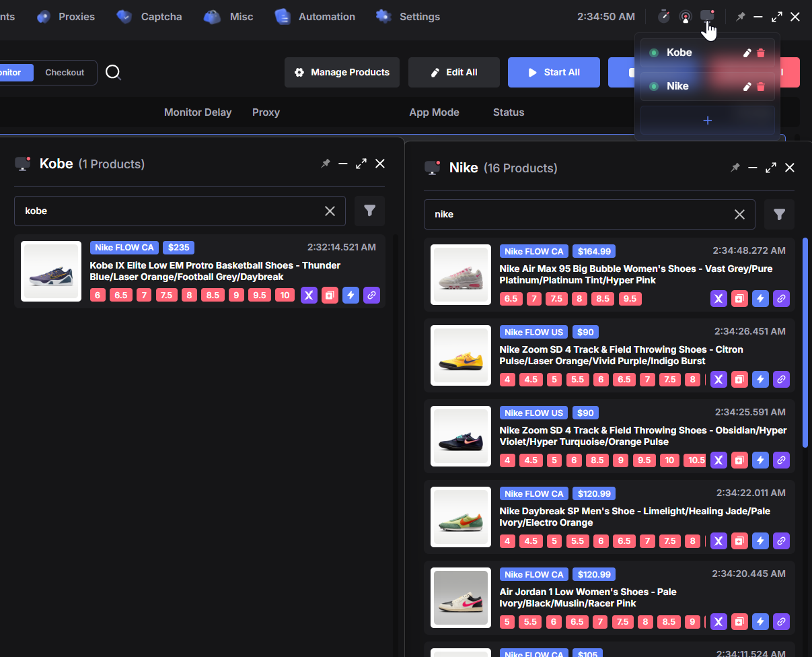
Task: Click the target record icon in top bar
Action: click(x=685, y=17)
